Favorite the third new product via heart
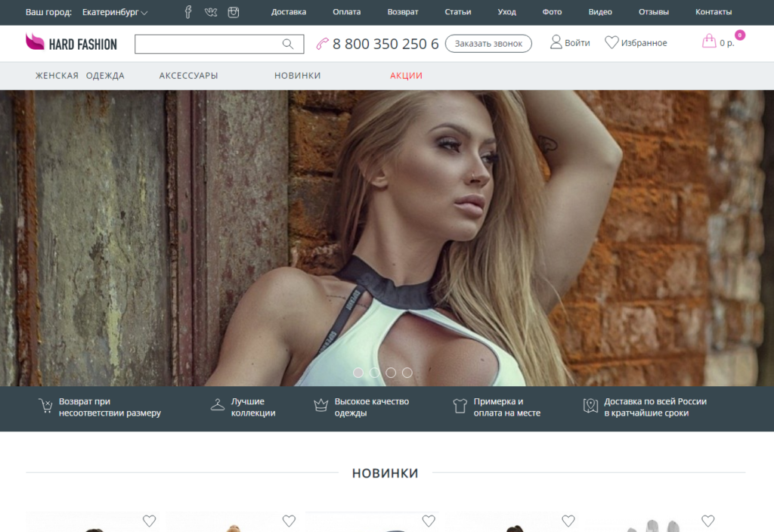 coord(429,521)
